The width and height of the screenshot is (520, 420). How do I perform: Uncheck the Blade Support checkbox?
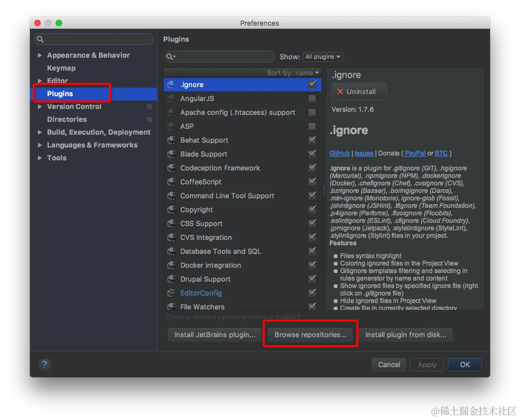[x=312, y=154]
